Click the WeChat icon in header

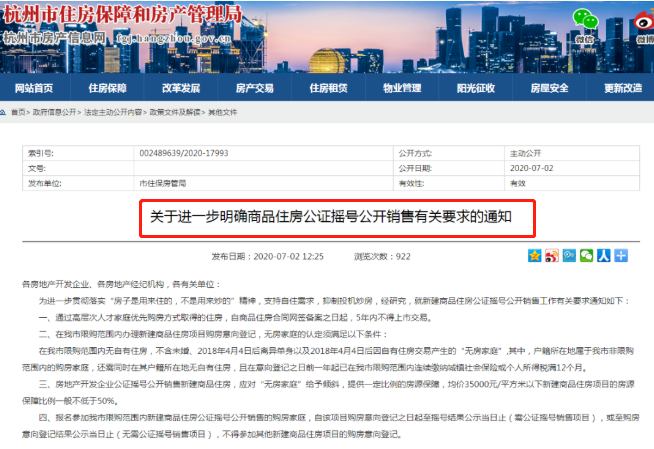585,19
